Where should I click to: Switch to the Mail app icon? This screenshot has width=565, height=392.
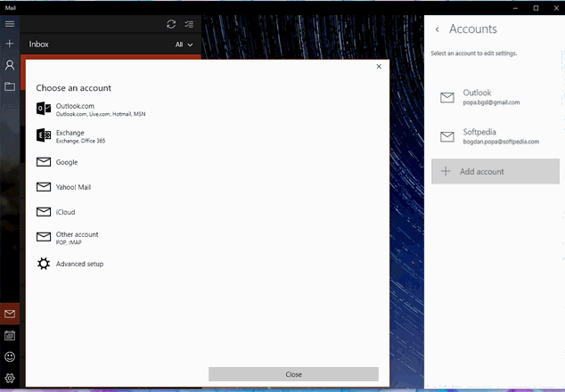pos(10,314)
